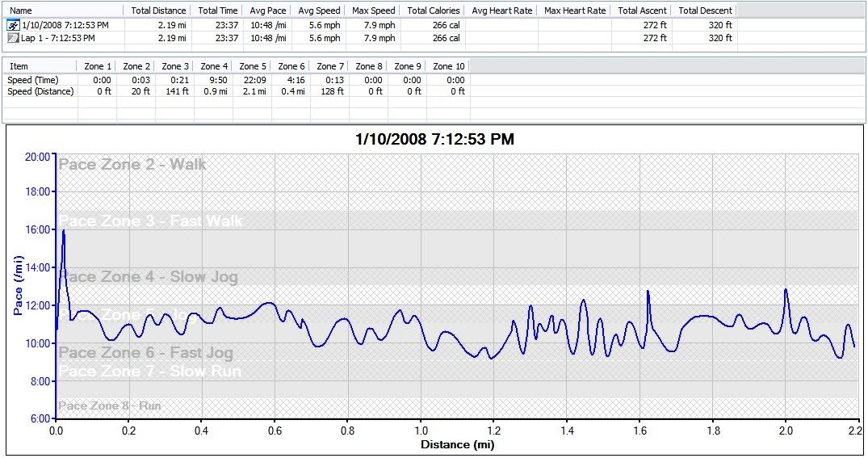Select the Lap 1 - 7:12:53 PM row
868x458 pixels.
(57, 38)
